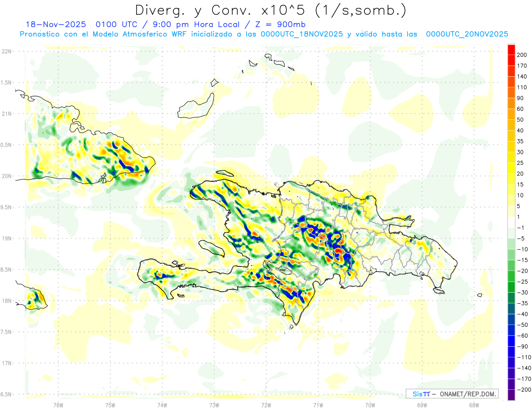Click the positive "60" colorbar label
Viewport: 532px width, 411px height.
click(x=520, y=109)
